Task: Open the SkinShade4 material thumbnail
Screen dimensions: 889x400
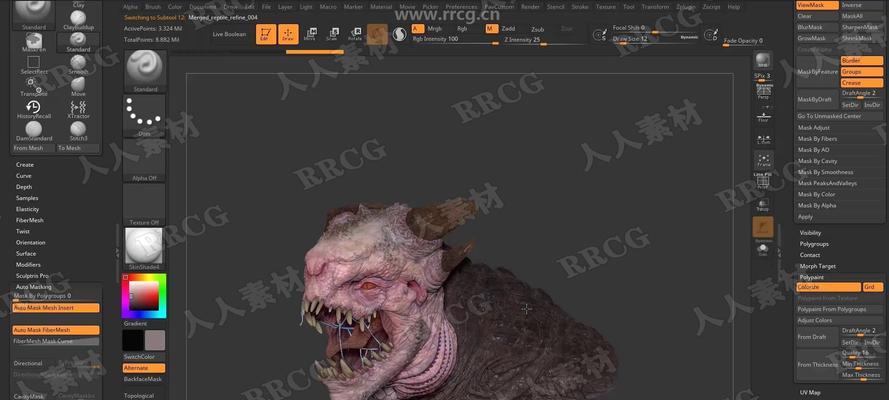Action: tap(144, 249)
